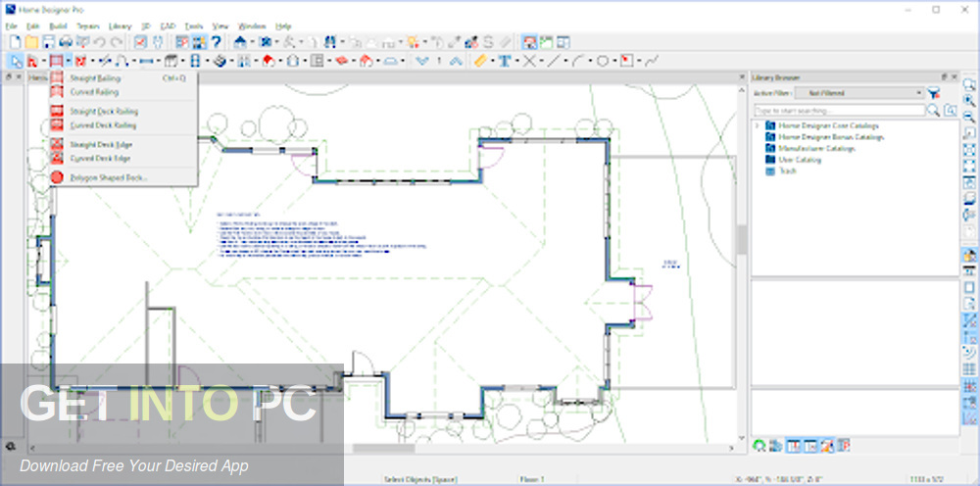Select Manufacturer Catalogs in the library tree
Viewport: 980px width, 486px height.
coord(816,149)
